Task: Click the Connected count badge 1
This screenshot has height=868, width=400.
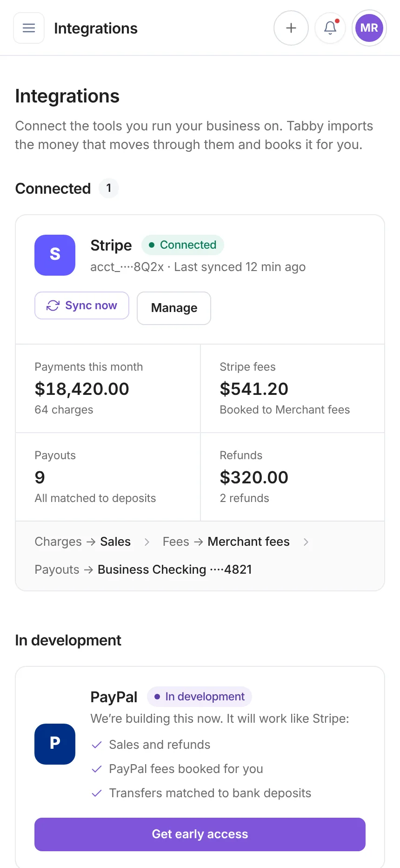Action: point(109,188)
